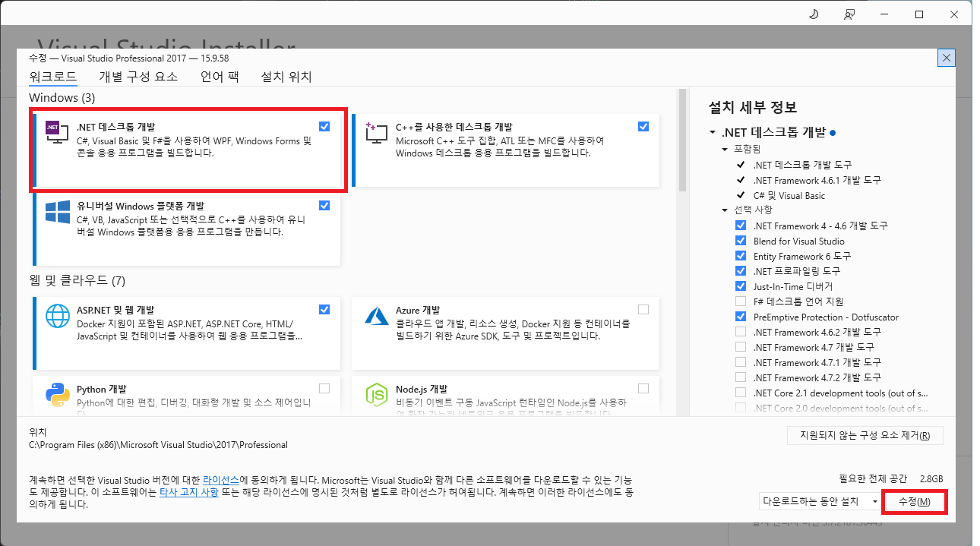Image resolution: width=980 pixels, height=546 pixels.
Task: Click the dark mode moon icon in title bar
Action: (x=814, y=14)
